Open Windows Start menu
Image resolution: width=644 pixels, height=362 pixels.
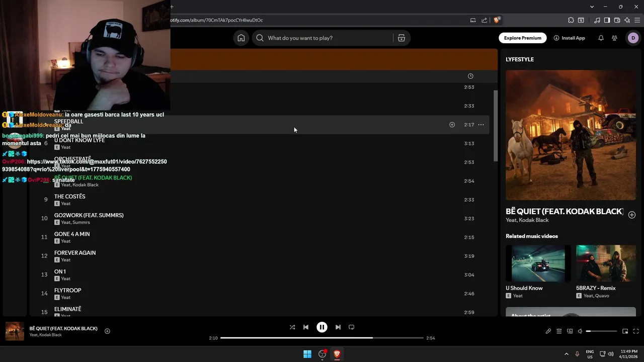coord(307,354)
